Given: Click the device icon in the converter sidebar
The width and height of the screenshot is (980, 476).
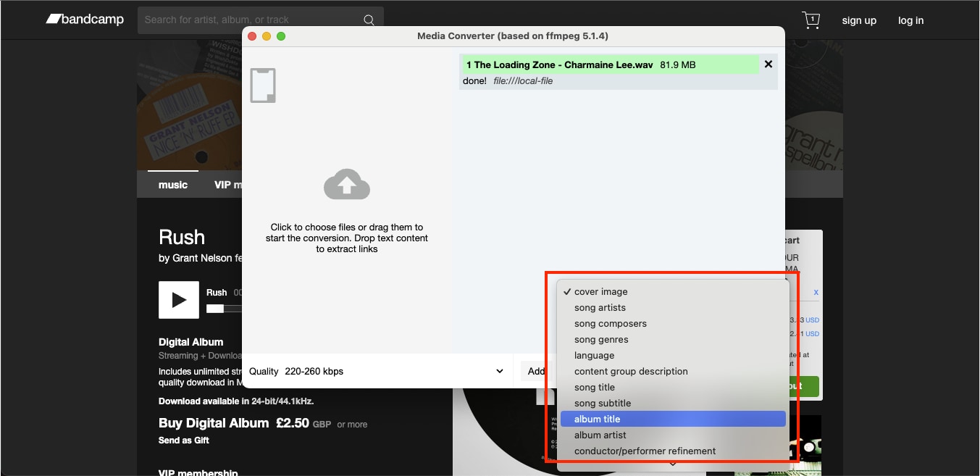Looking at the screenshot, I should (262, 85).
